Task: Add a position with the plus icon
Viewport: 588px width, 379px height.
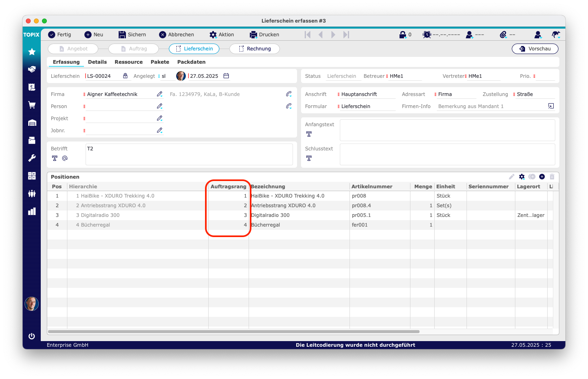Action: point(542,177)
